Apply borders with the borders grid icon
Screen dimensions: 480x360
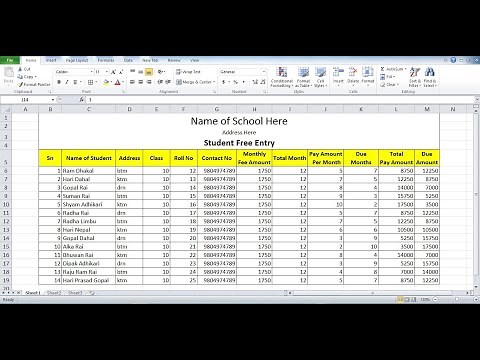click(90, 82)
